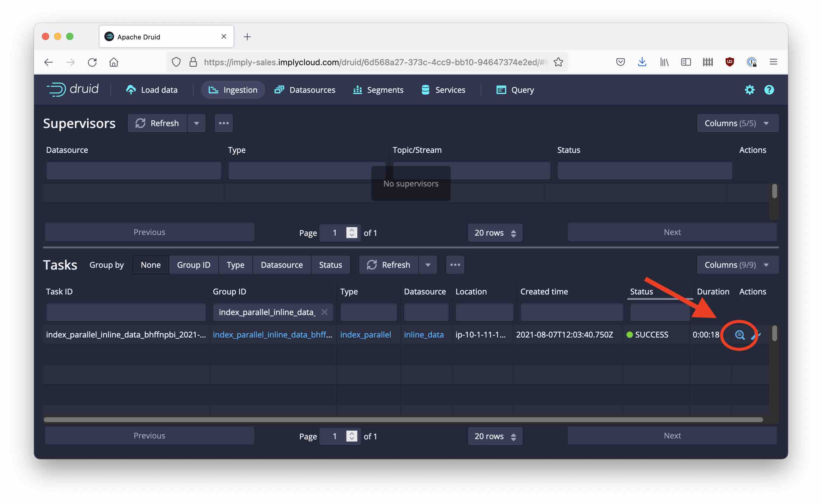
Task: Click the inline_data datasource link
Action: pos(424,334)
